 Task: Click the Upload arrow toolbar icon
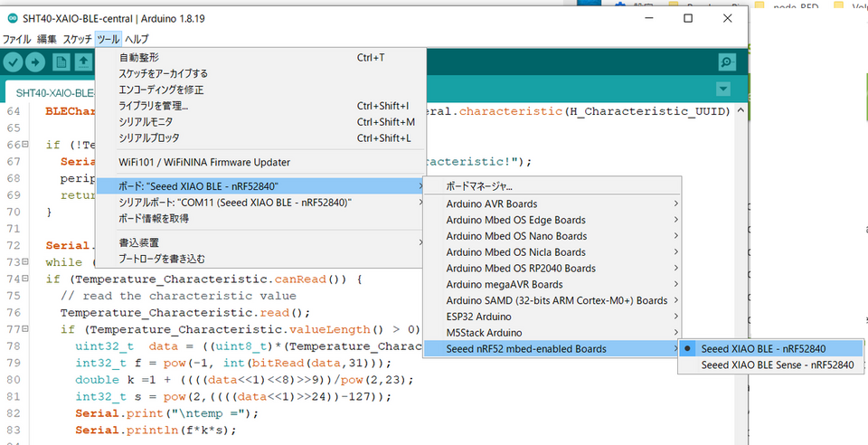(x=35, y=62)
